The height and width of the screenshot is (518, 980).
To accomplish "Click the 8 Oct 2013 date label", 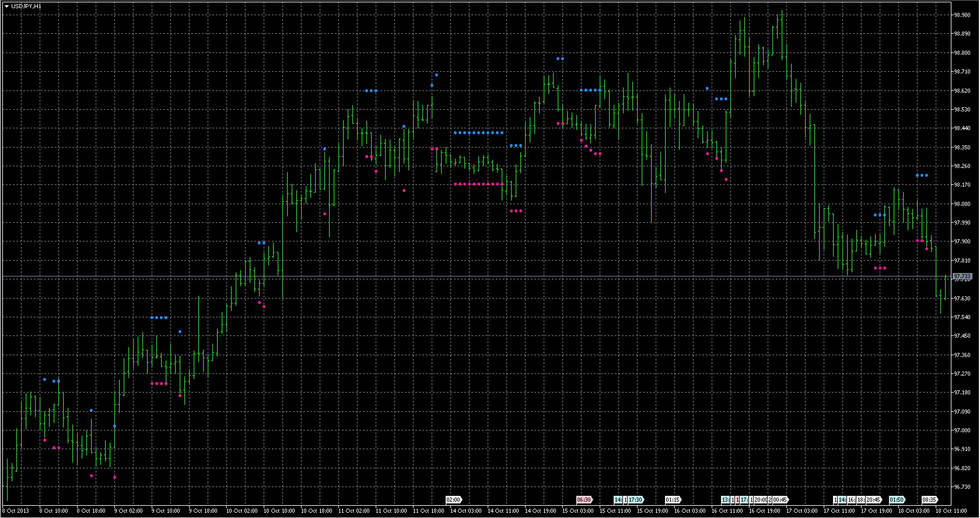I will (16, 511).
